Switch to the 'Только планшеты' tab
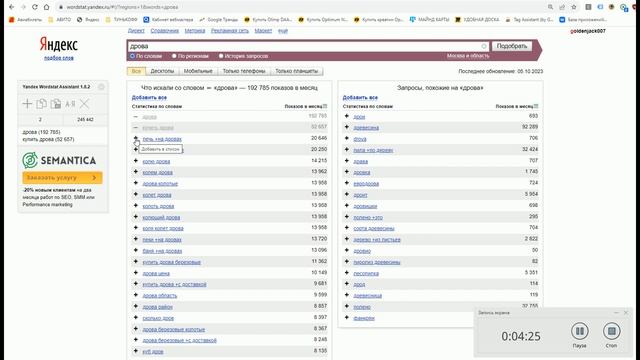 click(296, 71)
